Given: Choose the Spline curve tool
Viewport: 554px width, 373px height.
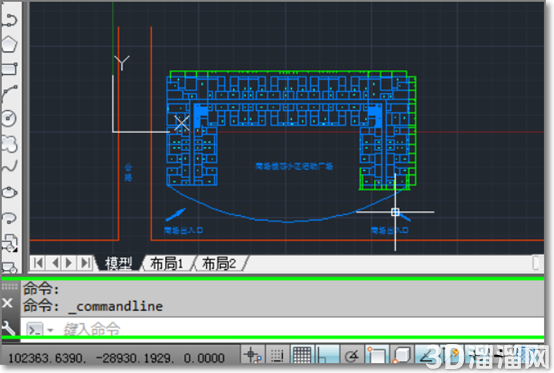Looking at the screenshot, I should click(x=10, y=167).
